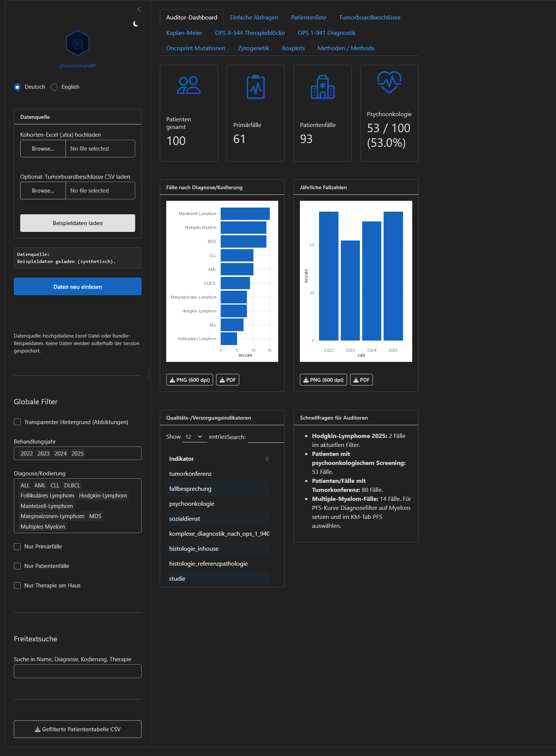Screen dimensions: 556x756
Task: Open Methoden / Methods tab
Action: (346, 48)
